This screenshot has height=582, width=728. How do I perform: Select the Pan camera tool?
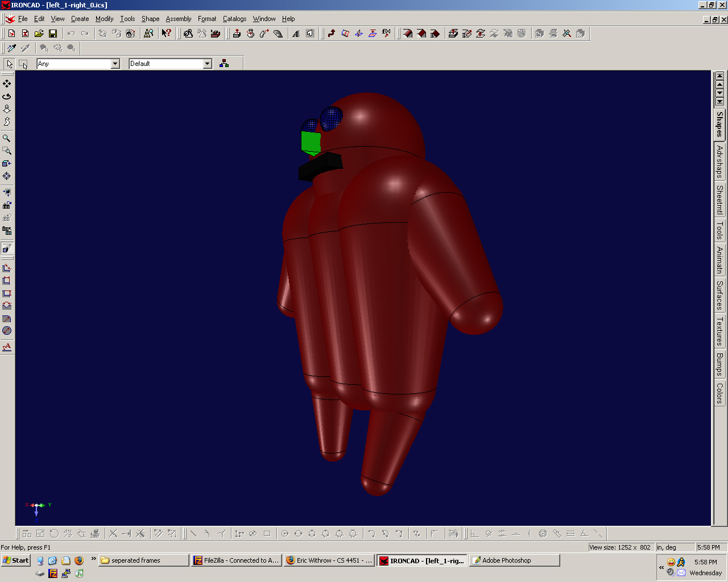click(7, 84)
